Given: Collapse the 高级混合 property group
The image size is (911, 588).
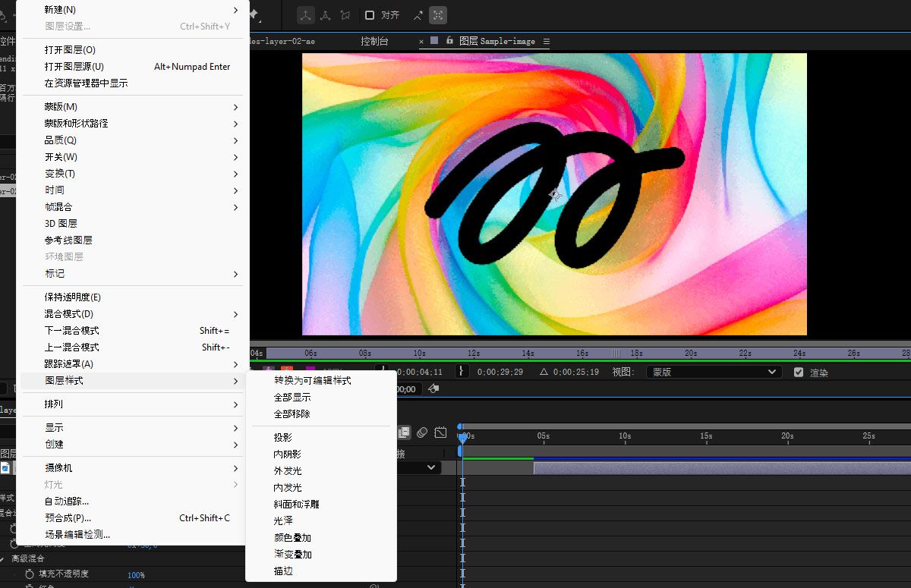Looking at the screenshot, I should click(3, 558).
